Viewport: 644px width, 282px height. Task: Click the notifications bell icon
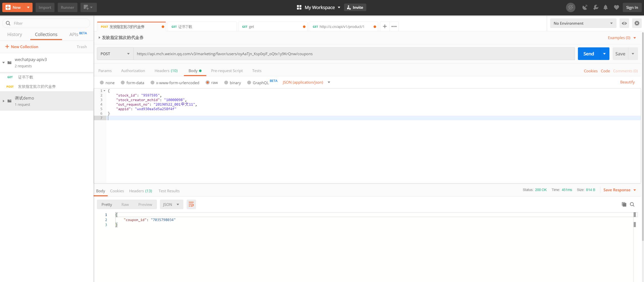605,7
